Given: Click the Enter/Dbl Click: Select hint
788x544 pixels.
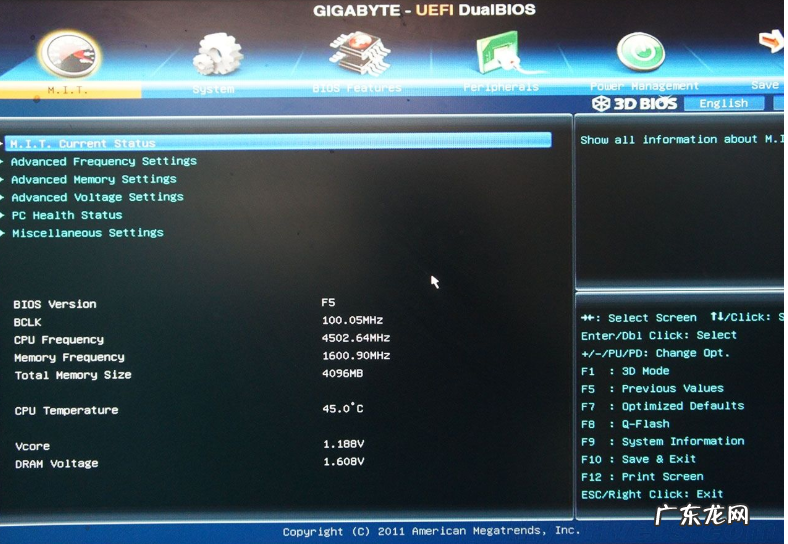Looking at the screenshot, I should click(659, 335).
